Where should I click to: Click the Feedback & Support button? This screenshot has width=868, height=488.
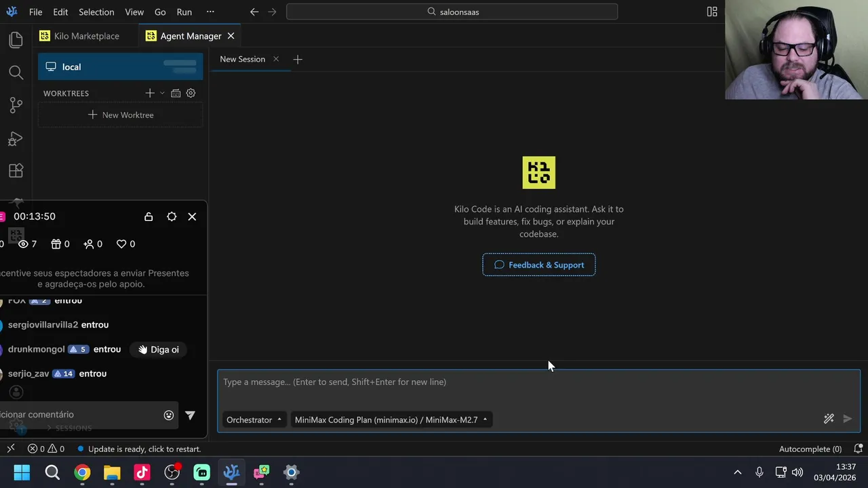click(539, 265)
